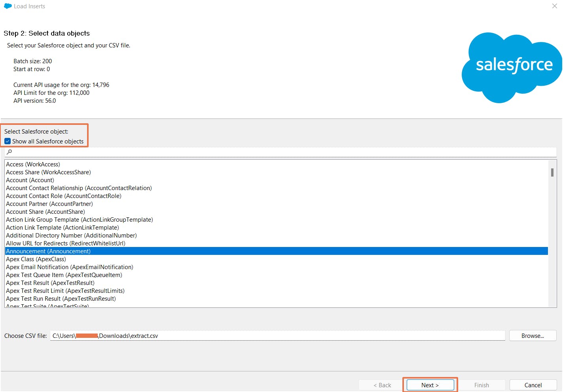Select Apex Test Run Result object
The height and width of the screenshot is (392, 563).
tap(276, 298)
